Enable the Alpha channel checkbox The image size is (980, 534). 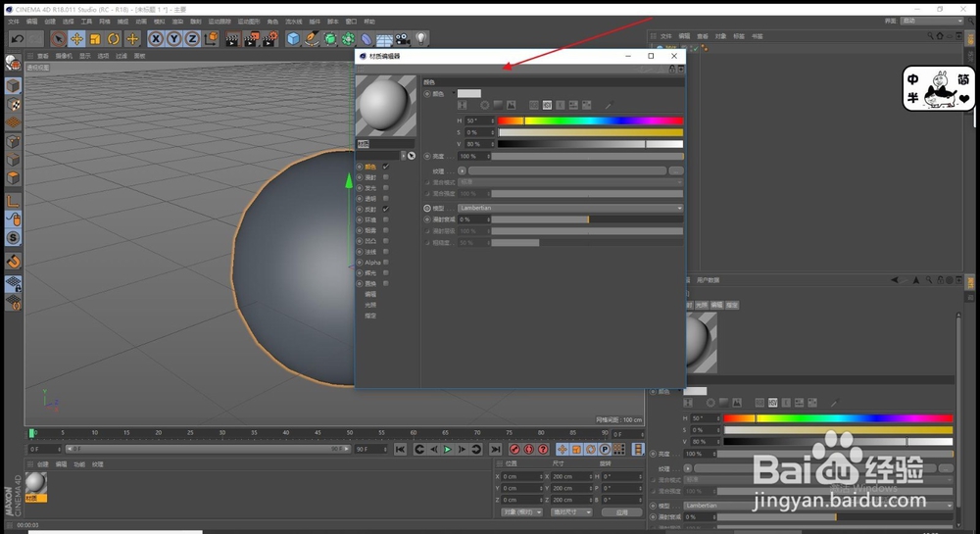pos(386,263)
